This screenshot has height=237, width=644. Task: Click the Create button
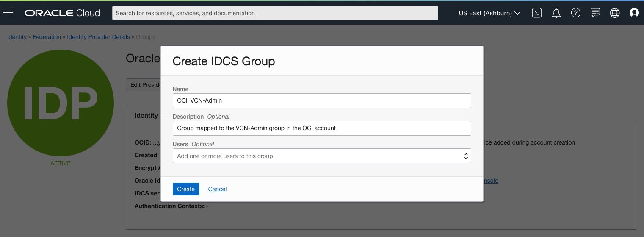pyautogui.click(x=186, y=189)
